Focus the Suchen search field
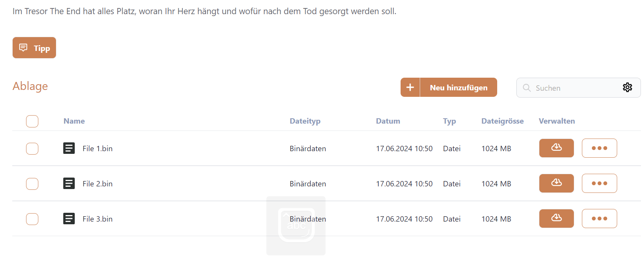 point(575,88)
